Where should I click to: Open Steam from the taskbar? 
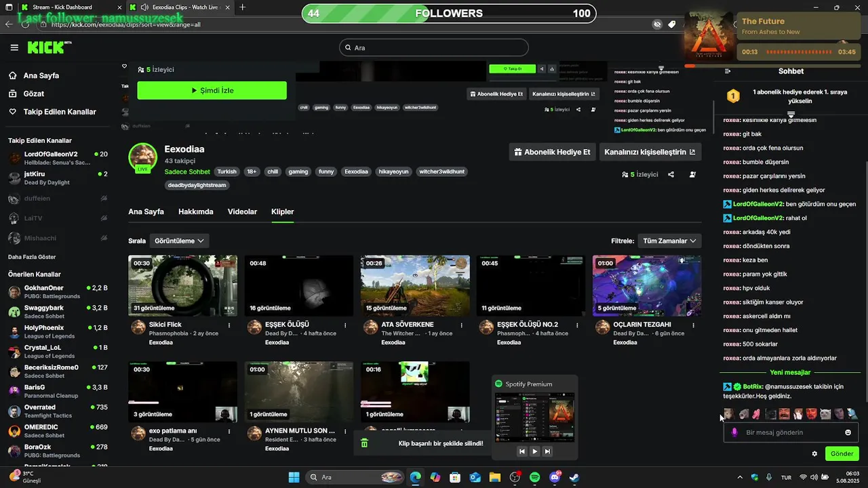pyautogui.click(x=574, y=477)
